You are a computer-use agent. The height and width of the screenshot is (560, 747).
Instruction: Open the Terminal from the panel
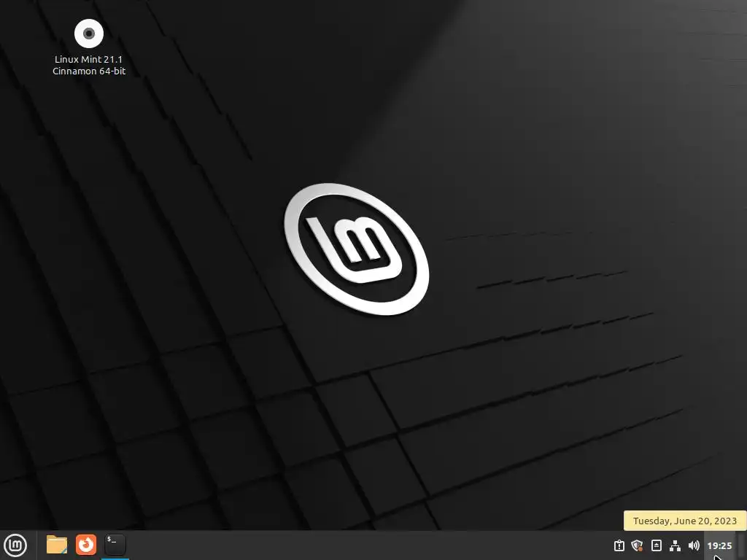pyautogui.click(x=115, y=545)
